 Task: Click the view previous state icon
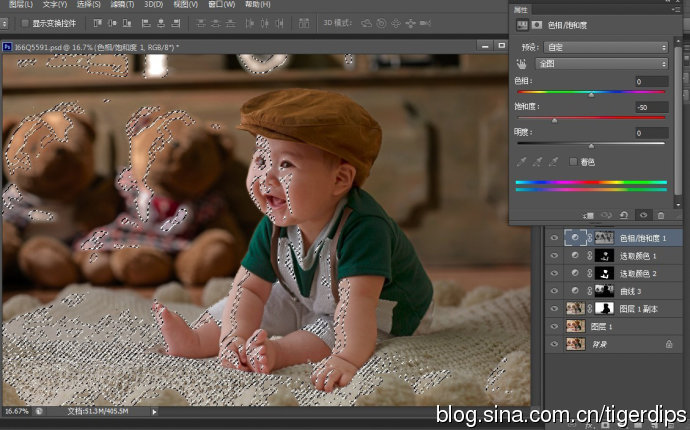click(x=606, y=215)
